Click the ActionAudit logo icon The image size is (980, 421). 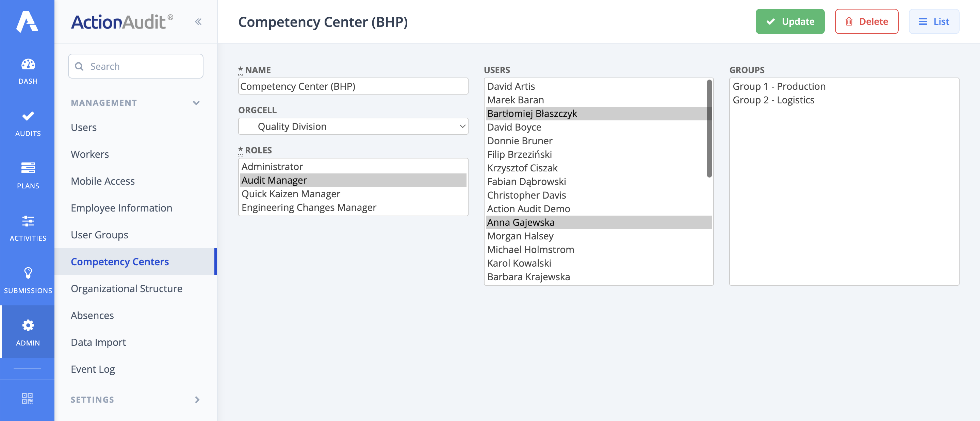[27, 22]
